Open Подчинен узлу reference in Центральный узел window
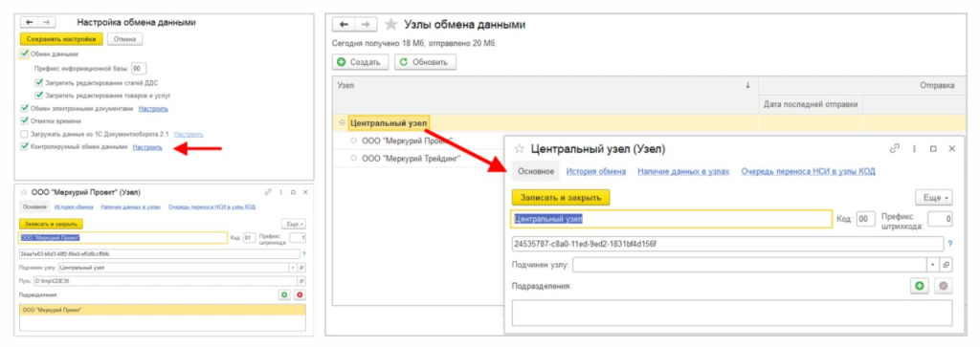980x347 pixels. pyautogui.click(x=946, y=265)
